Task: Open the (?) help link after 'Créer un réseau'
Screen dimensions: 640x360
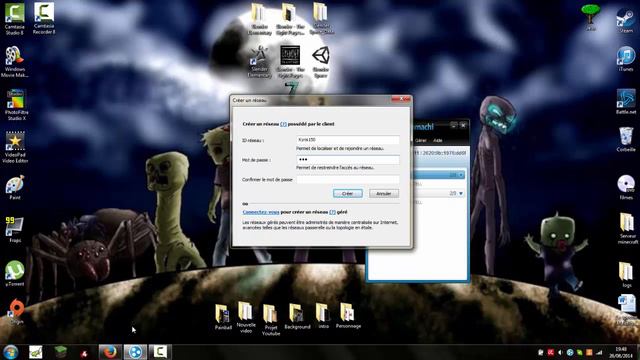Action: (283, 124)
